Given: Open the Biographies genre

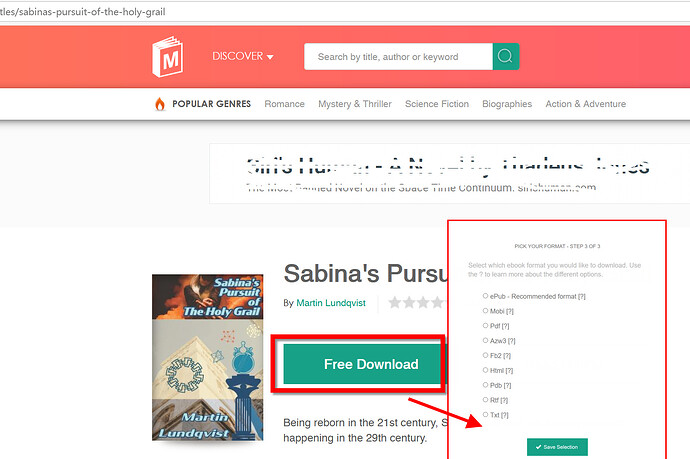Looking at the screenshot, I should (x=507, y=104).
